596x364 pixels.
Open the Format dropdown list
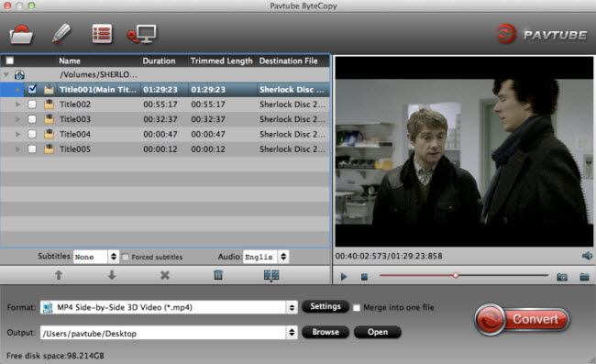(x=292, y=307)
